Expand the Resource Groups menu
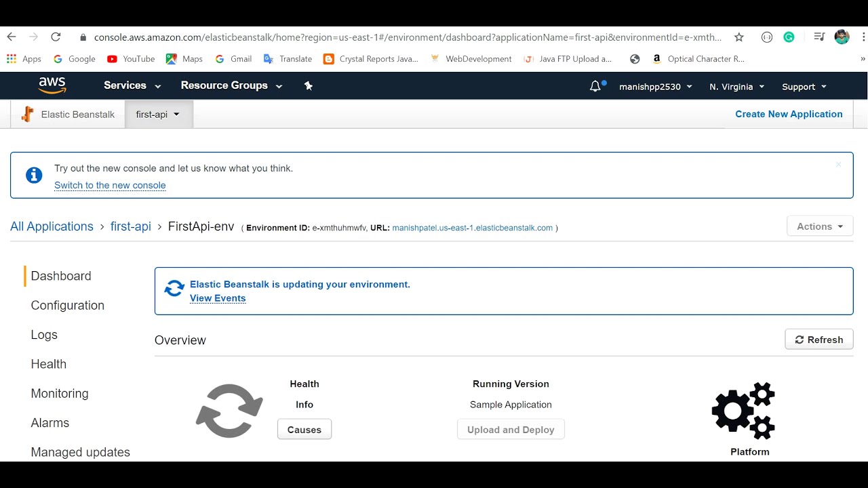 tap(231, 85)
